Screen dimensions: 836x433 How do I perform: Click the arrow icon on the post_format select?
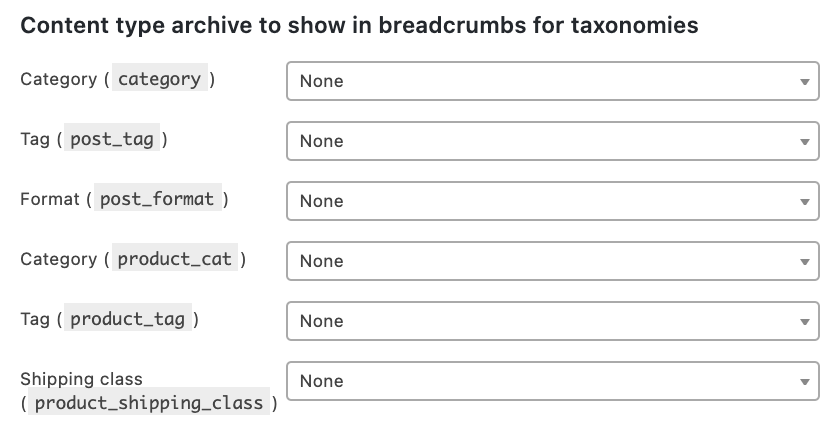click(804, 202)
